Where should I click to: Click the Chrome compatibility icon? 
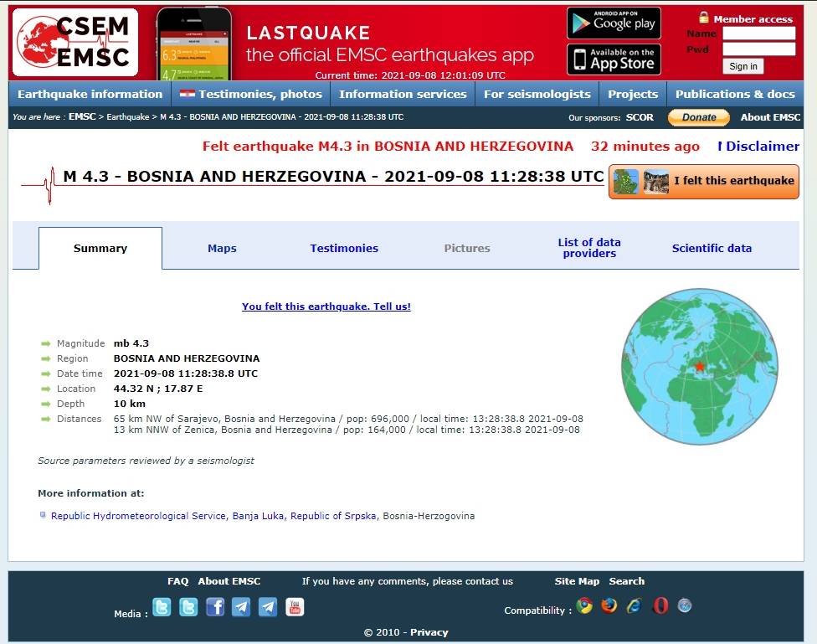584,605
